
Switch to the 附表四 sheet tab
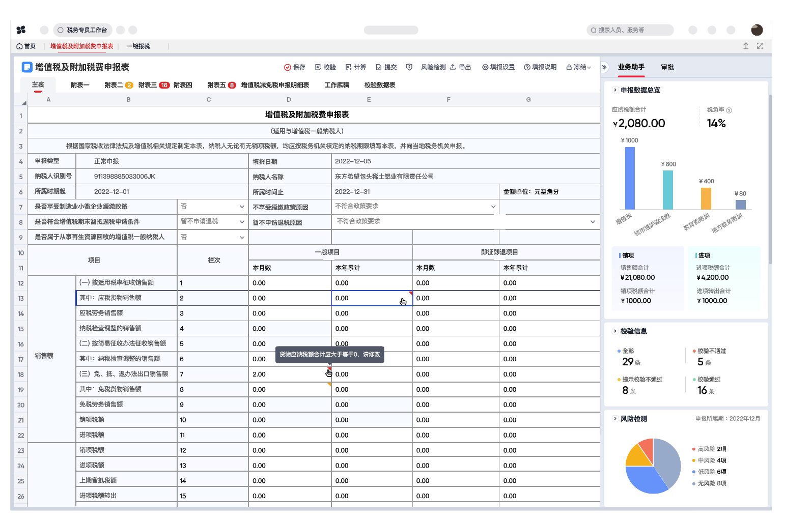point(183,85)
